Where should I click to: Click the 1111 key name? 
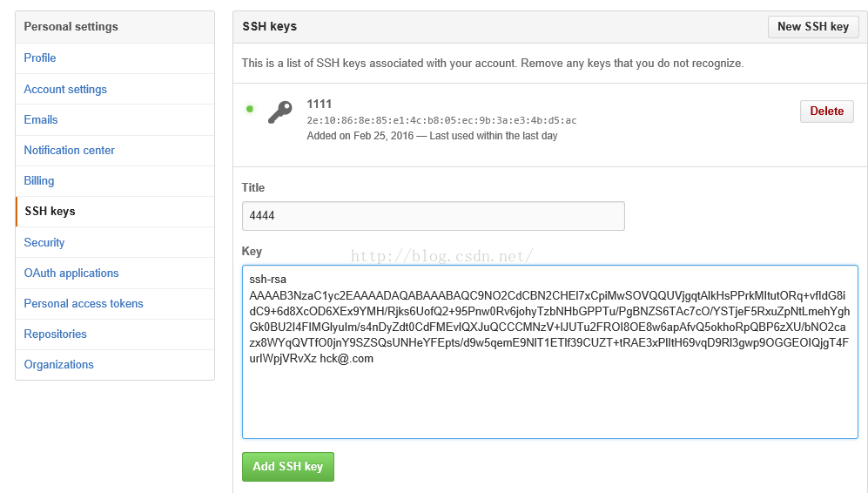point(320,104)
